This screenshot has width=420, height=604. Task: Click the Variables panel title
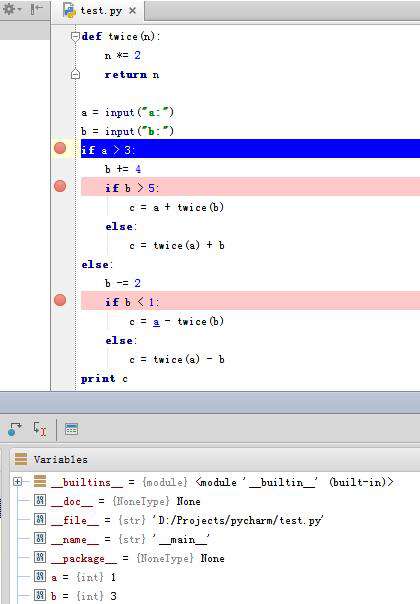click(x=60, y=460)
